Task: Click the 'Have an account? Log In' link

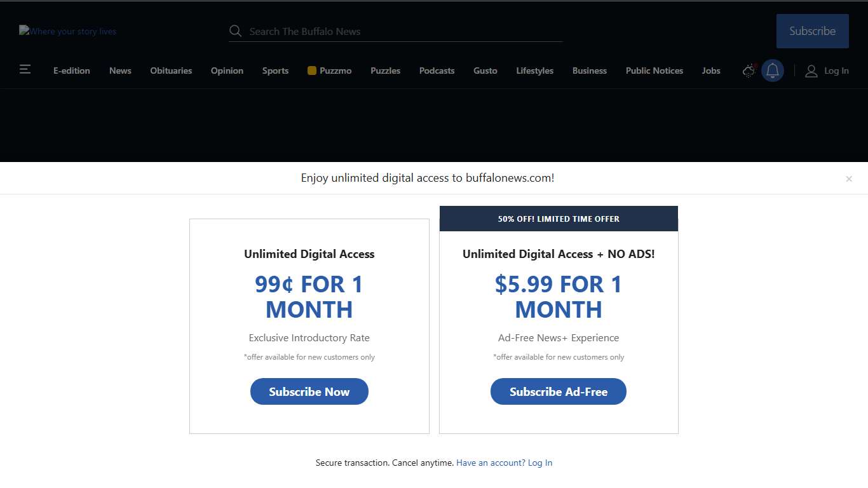Action: [x=504, y=463]
